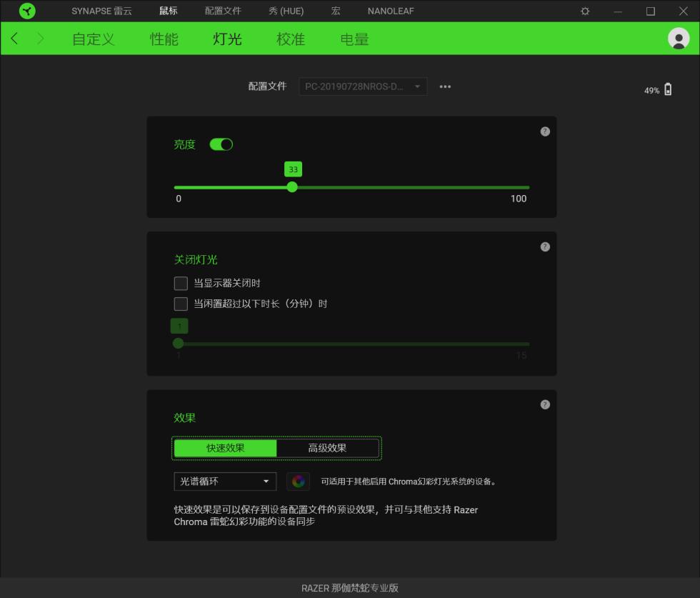Go back with the left arrow

(x=14, y=39)
